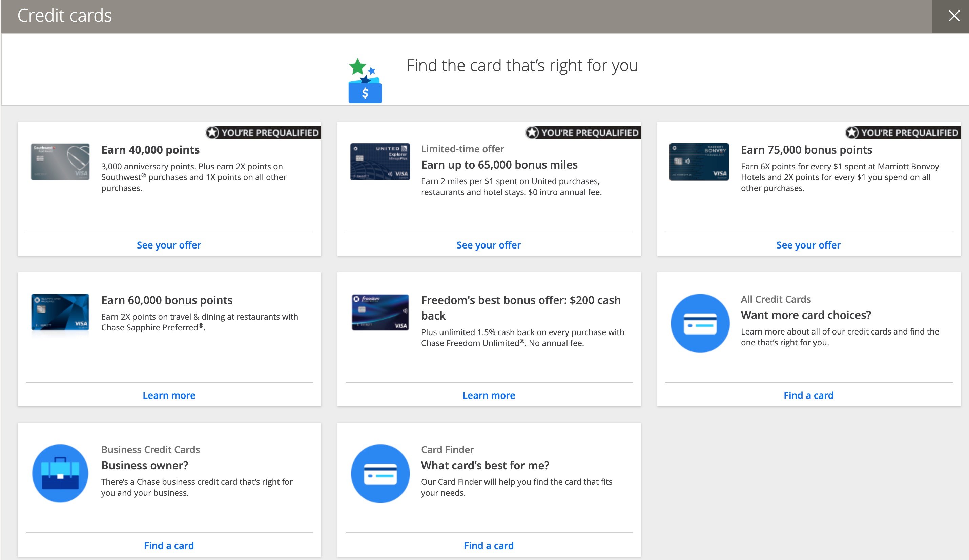Click the Card Finder circle icon
The image size is (969, 560).
(380, 474)
